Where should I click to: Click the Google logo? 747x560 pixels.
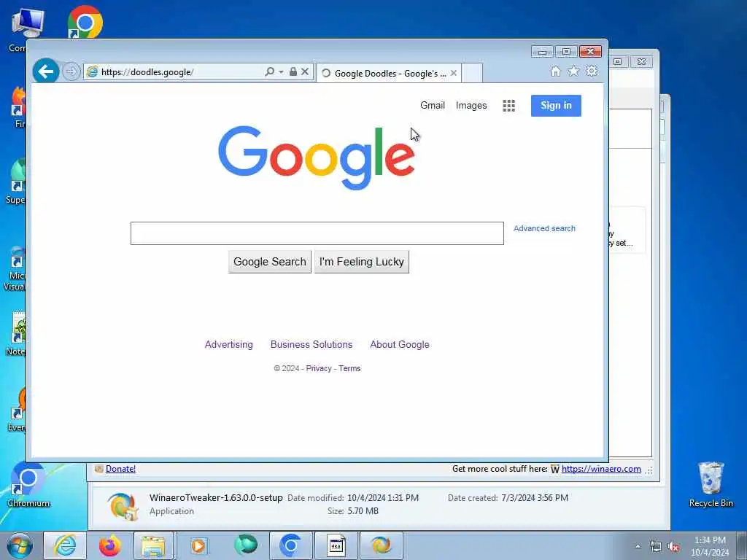click(317, 157)
